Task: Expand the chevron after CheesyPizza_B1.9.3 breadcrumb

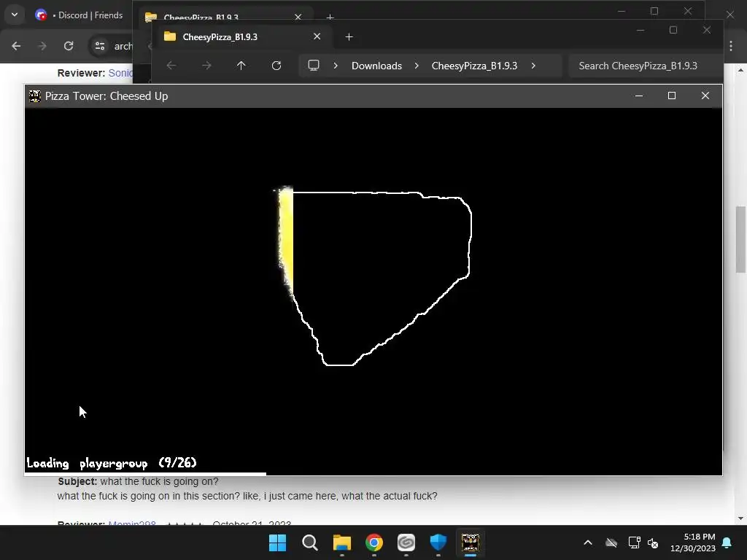Action: 533,66
